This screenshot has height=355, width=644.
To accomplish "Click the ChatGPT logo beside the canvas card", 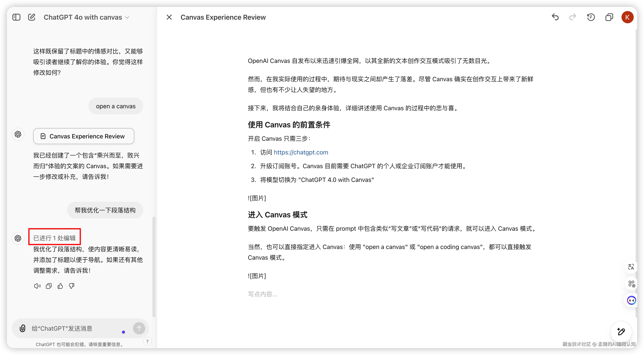I will 18,134.
